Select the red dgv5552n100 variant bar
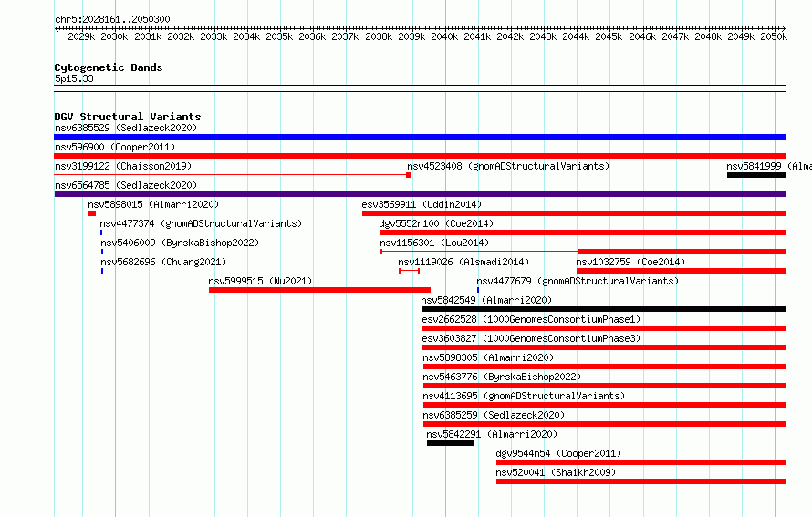The height and width of the screenshot is (517, 812). point(583,233)
